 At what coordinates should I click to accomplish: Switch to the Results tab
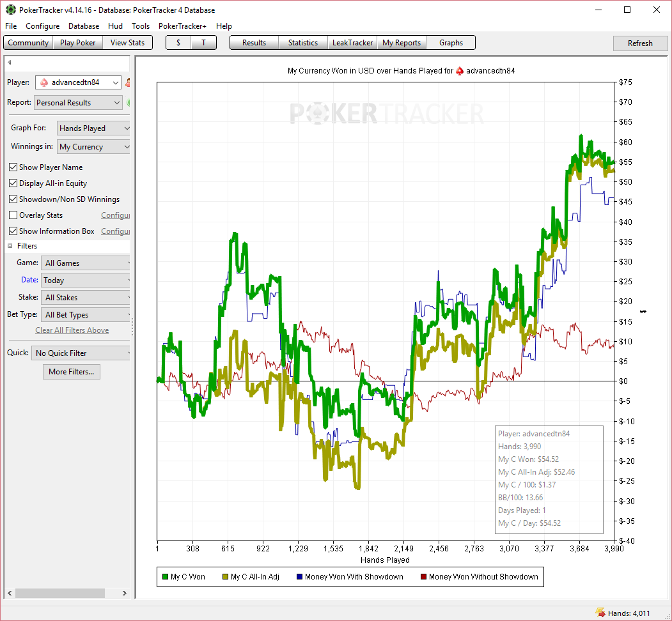pos(254,43)
